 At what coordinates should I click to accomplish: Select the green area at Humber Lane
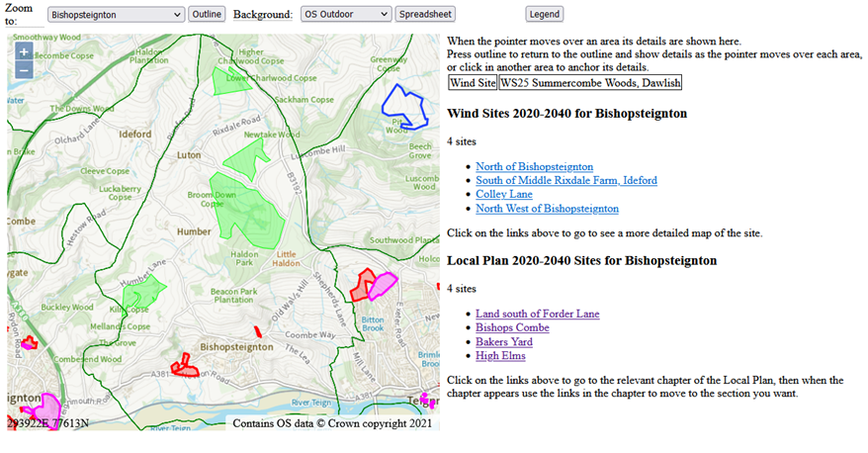pos(145,293)
